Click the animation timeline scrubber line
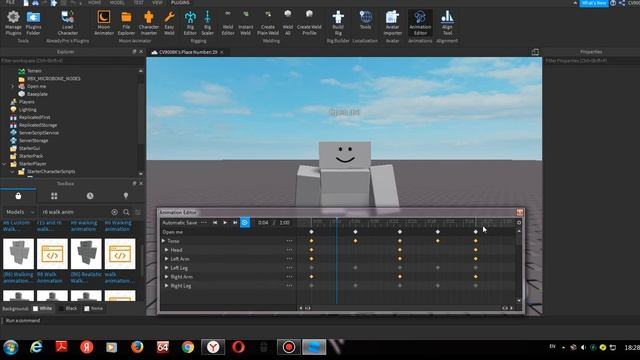640x360 pixels. click(x=337, y=261)
